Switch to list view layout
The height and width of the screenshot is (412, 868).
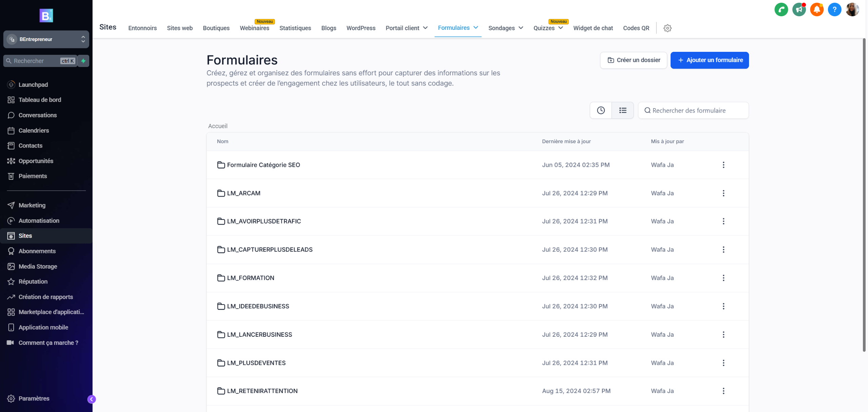point(623,111)
